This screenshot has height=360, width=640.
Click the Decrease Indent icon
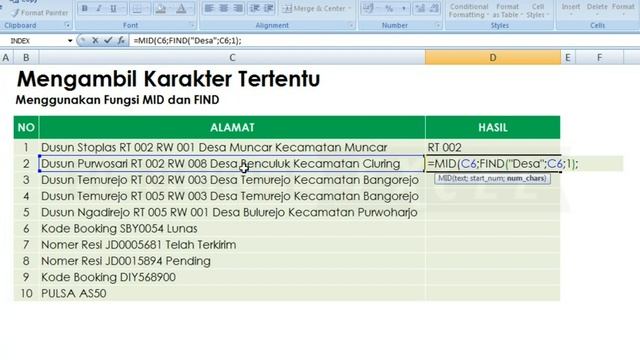point(255,8)
